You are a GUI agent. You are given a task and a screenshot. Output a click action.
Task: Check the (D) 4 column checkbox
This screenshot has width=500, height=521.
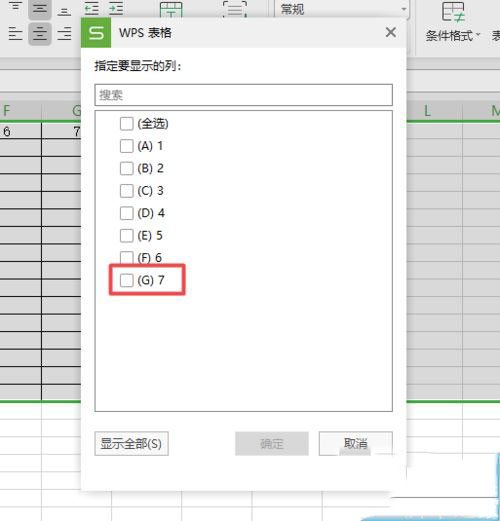126,213
